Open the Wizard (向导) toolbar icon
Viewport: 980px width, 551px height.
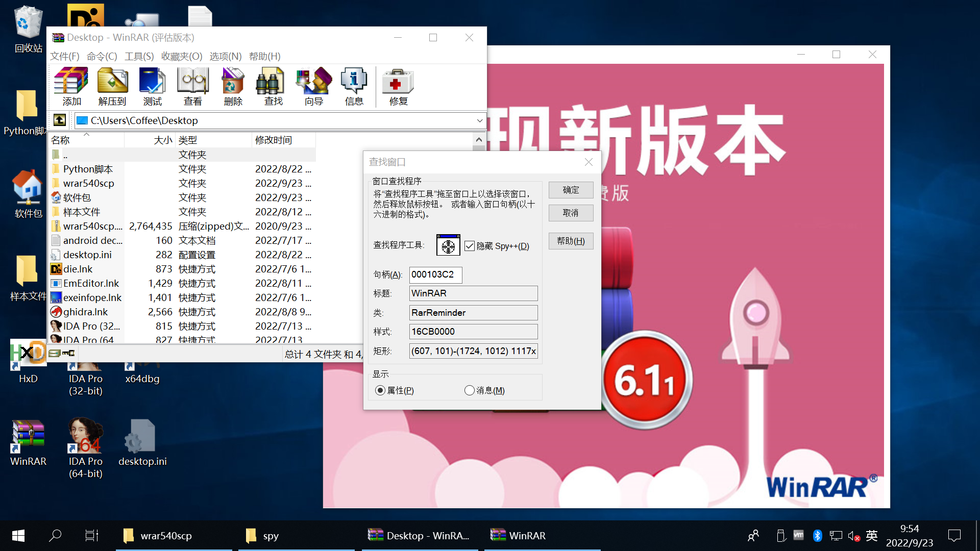(314, 87)
